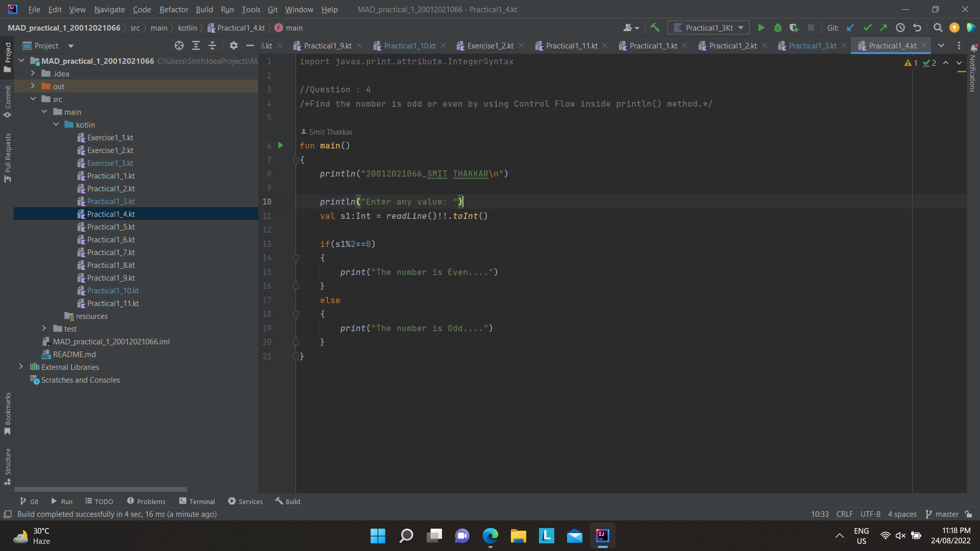Expand the test folder
This screenshot has width=980, height=551.
(44, 329)
